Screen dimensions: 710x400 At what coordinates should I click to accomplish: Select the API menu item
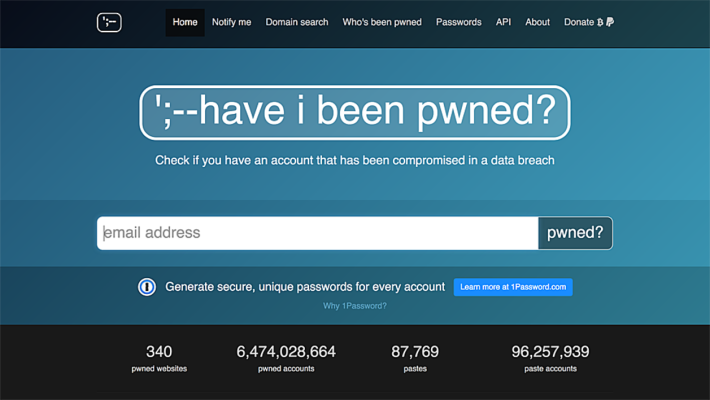point(503,22)
